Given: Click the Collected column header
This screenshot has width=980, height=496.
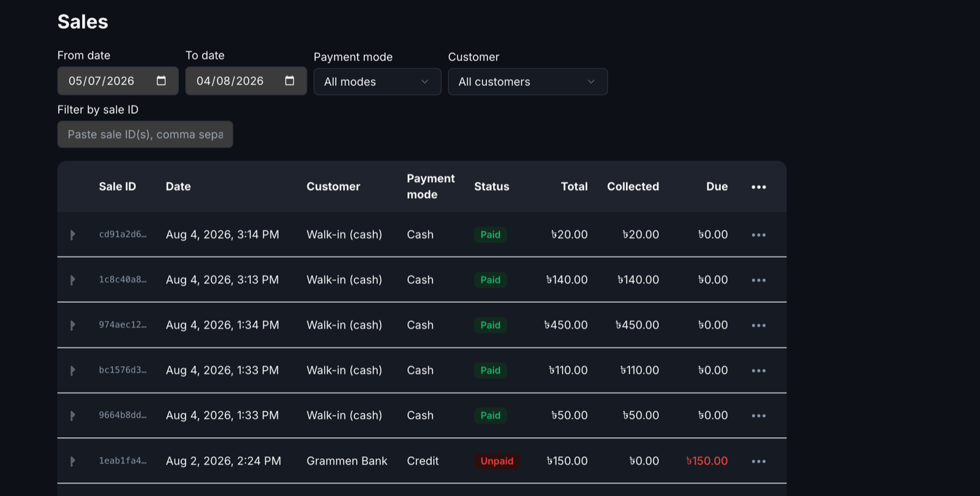Looking at the screenshot, I should [x=633, y=186].
